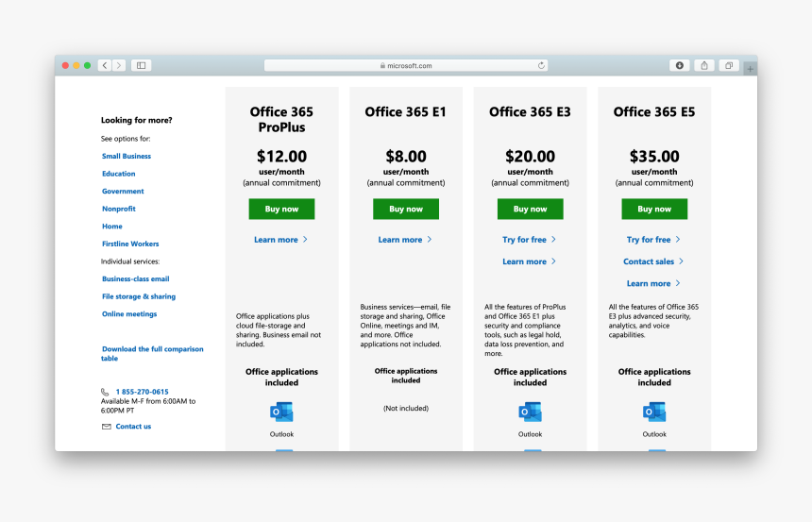Buy now for Office 365 ProPlus
Screen dimensions: 812x522
coord(281,209)
